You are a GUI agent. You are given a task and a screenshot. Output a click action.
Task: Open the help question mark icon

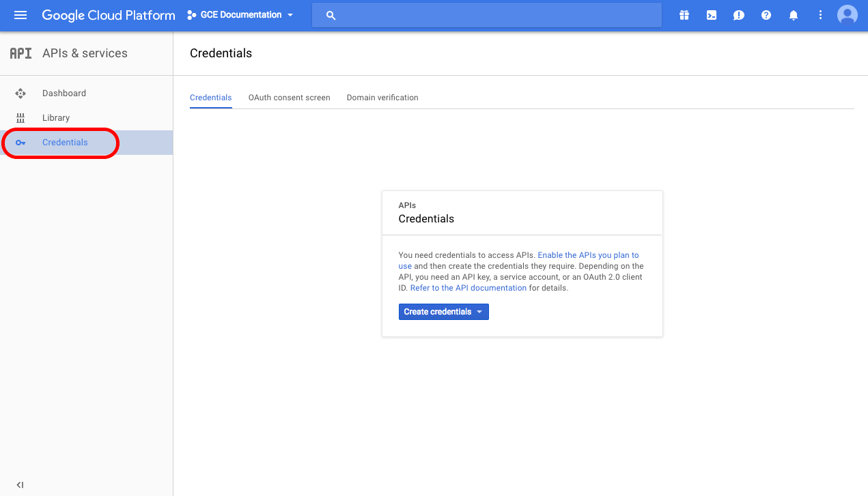(766, 15)
